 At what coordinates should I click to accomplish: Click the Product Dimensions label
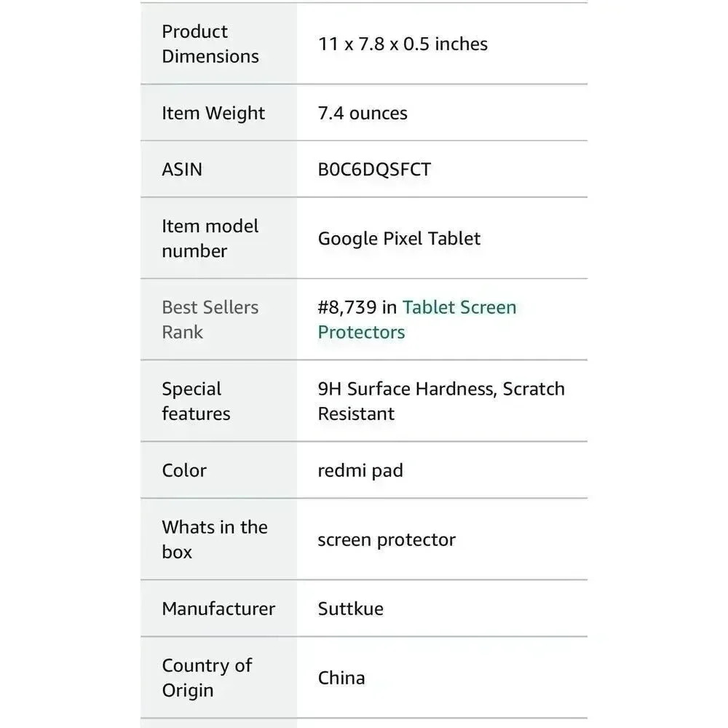pyautogui.click(x=210, y=44)
